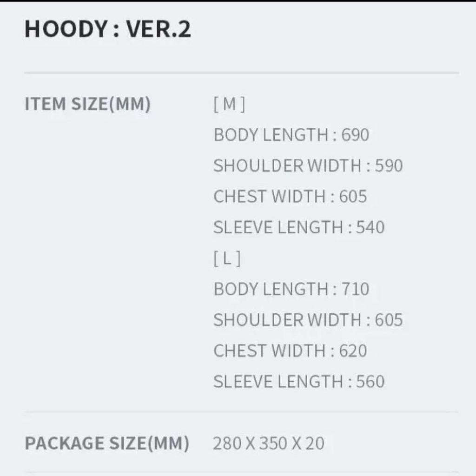Click the BODY LENGTH label under size M
The image size is (476, 476).
[x=271, y=135]
